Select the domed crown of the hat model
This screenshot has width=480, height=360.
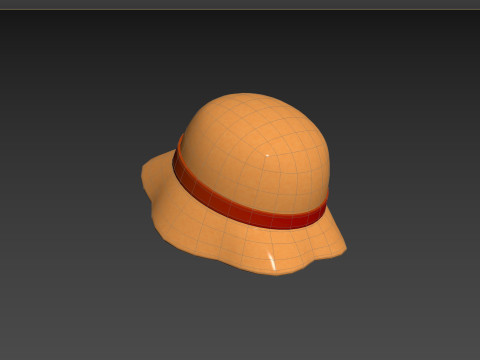click(258, 153)
